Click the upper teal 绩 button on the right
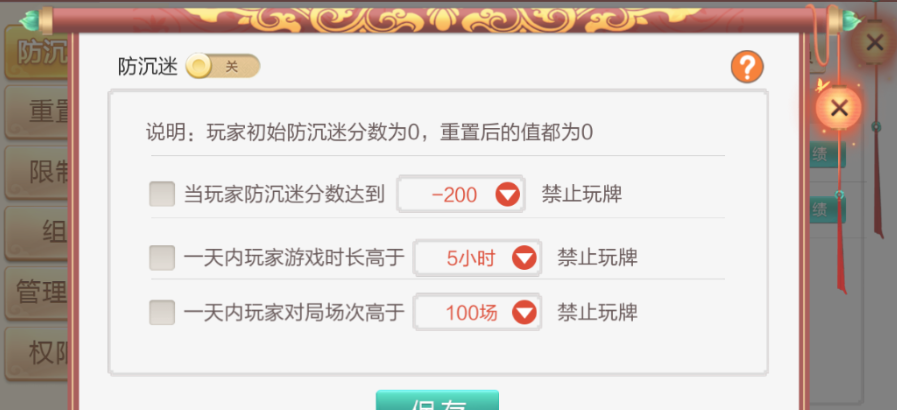Screen dimensions: 897x410 point(827,154)
